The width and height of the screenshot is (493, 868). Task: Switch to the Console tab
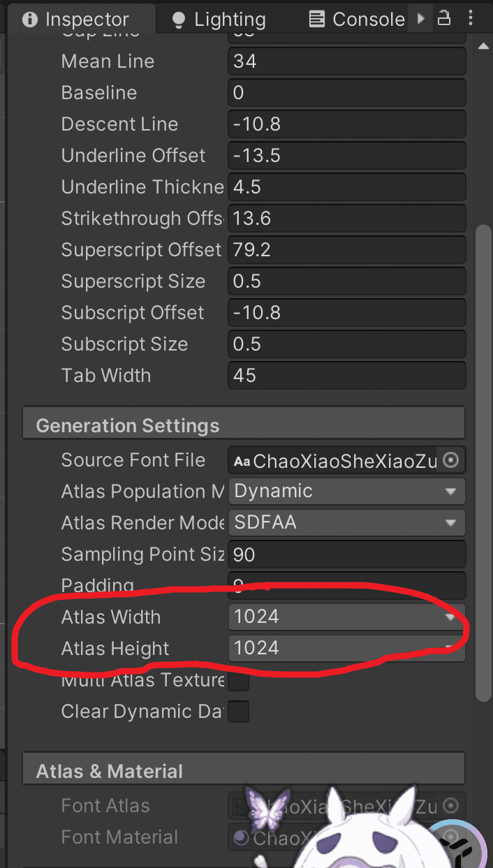click(358, 20)
